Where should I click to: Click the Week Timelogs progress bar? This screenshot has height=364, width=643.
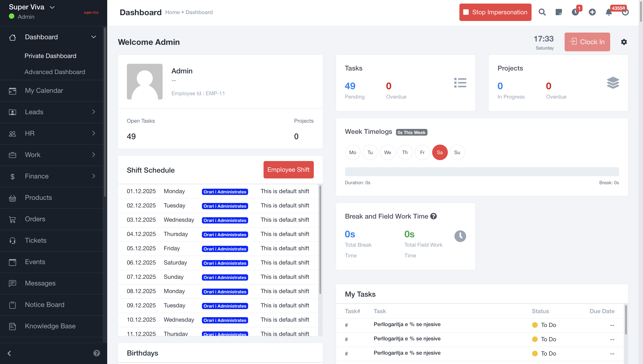482,172
